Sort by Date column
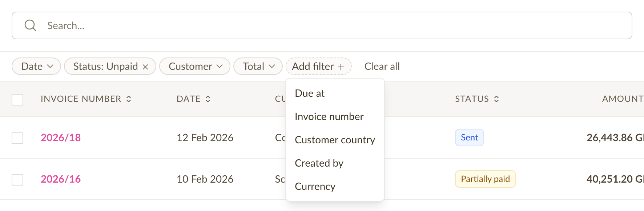This screenshot has height=211, width=644. [194, 99]
